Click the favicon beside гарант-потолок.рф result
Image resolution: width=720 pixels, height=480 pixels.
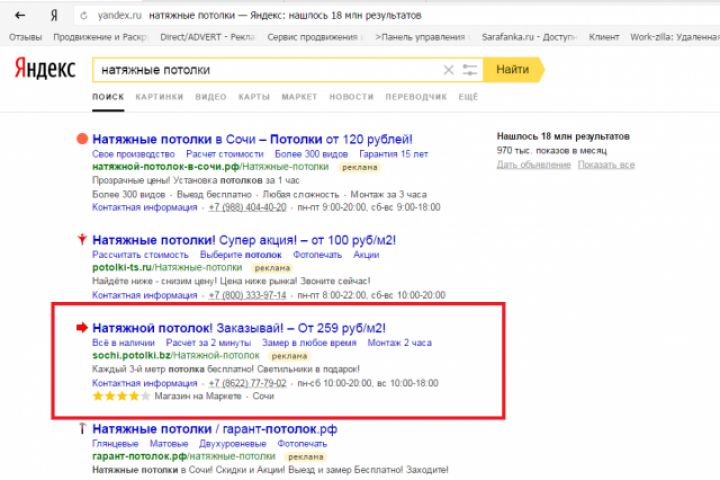pyautogui.click(x=82, y=428)
